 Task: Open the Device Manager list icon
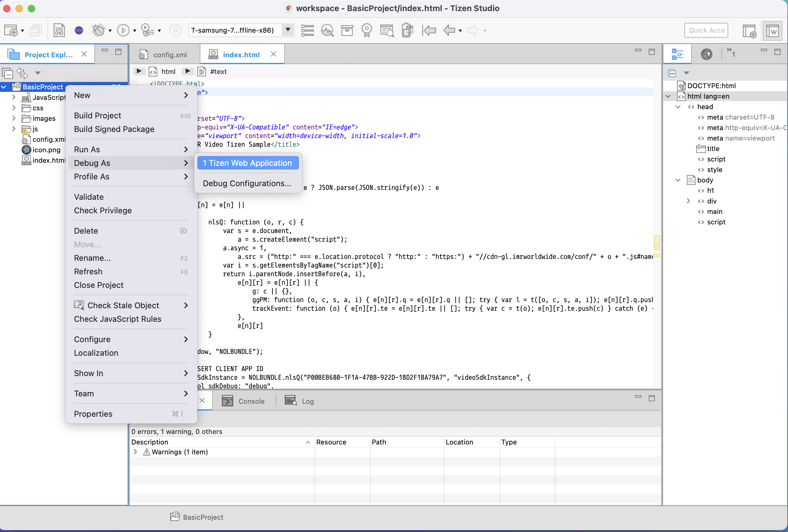307,30
